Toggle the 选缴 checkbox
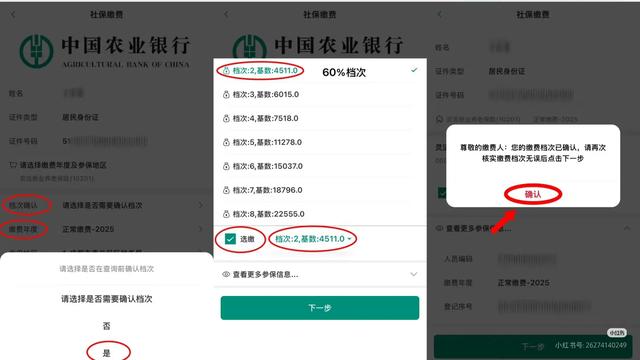The height and width of the screenshot is (360, 640). pos(230,239)
